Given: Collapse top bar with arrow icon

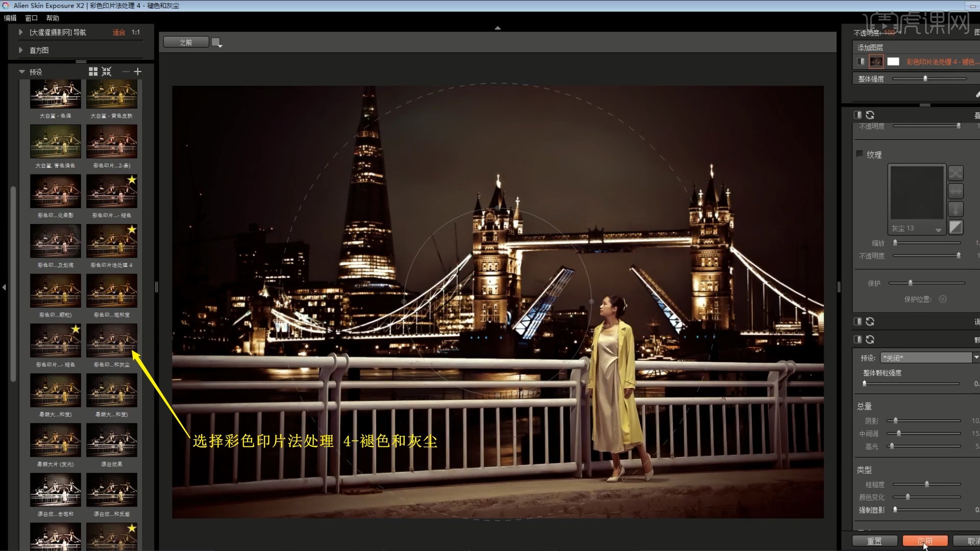Looking at the screenshot, I should [x=498, y=28].
